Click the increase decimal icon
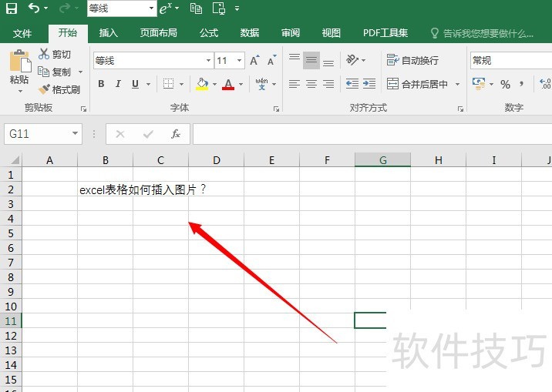Image resolution: width=552 pixels, height=392 pixels. point(545,84)
